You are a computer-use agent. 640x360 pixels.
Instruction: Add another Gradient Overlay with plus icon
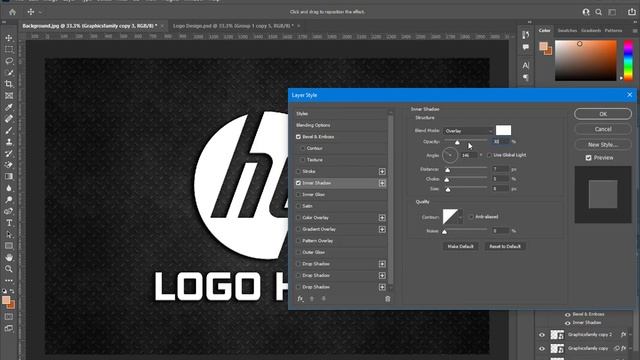[x=382, y=229]
